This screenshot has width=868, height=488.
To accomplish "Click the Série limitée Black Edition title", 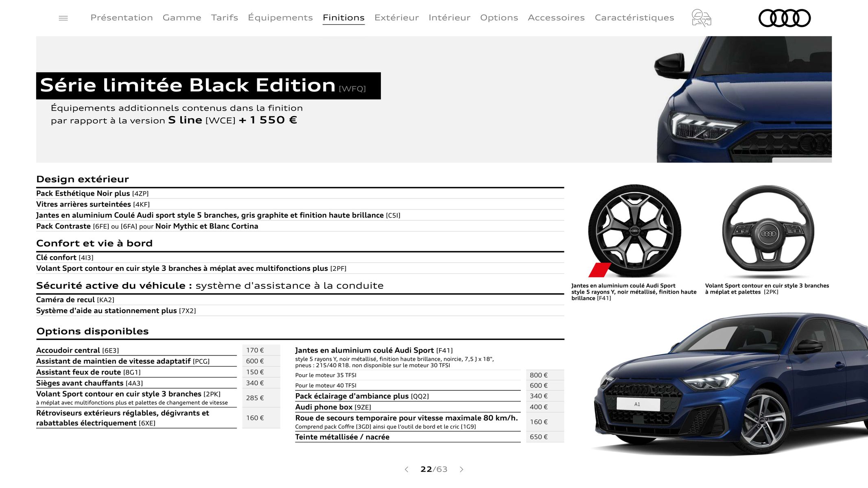I will (x=208, y=86).
